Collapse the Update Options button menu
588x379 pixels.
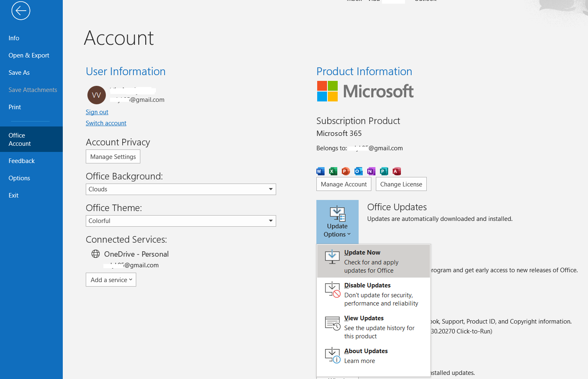pos(337,222)
